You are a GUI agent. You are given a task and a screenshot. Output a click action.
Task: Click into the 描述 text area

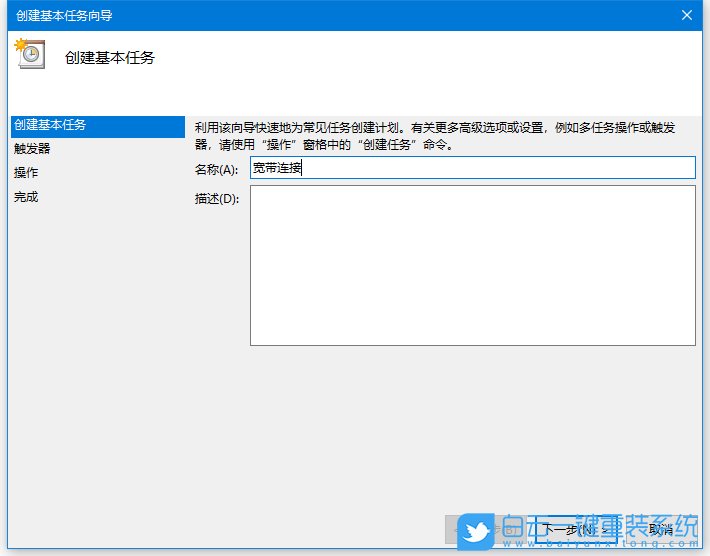click(x=473, y=265)
